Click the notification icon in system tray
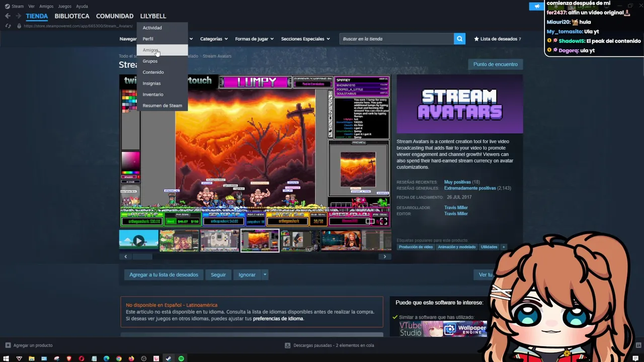Viewport: 644px width, 362px height. click(635, 358)
